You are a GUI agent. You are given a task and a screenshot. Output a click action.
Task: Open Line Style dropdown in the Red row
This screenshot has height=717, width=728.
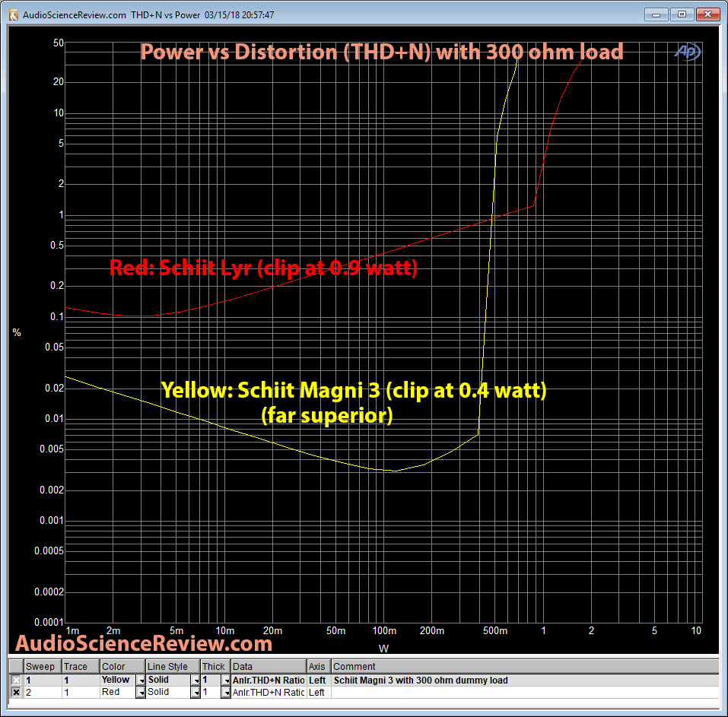pyautogui.click(x=196, y=693)
